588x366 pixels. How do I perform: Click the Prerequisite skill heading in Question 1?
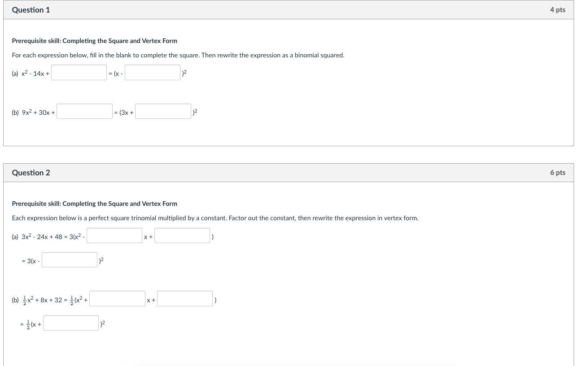point(94,41)
